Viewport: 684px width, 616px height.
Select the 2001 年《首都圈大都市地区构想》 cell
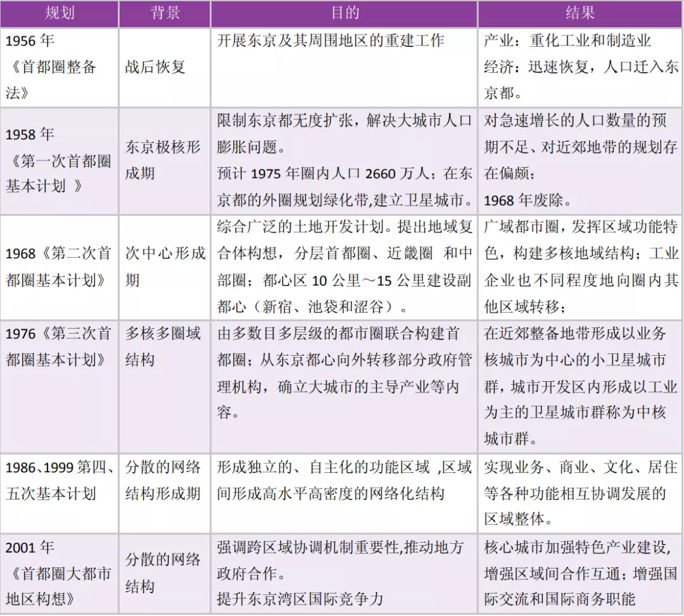(x=60, y=574)
